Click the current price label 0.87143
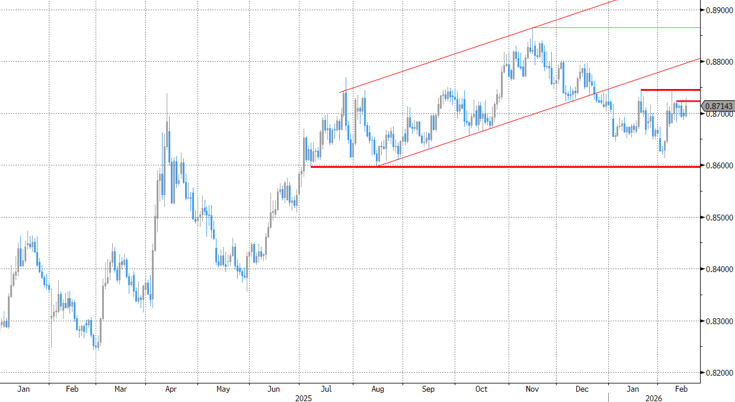 717,105
